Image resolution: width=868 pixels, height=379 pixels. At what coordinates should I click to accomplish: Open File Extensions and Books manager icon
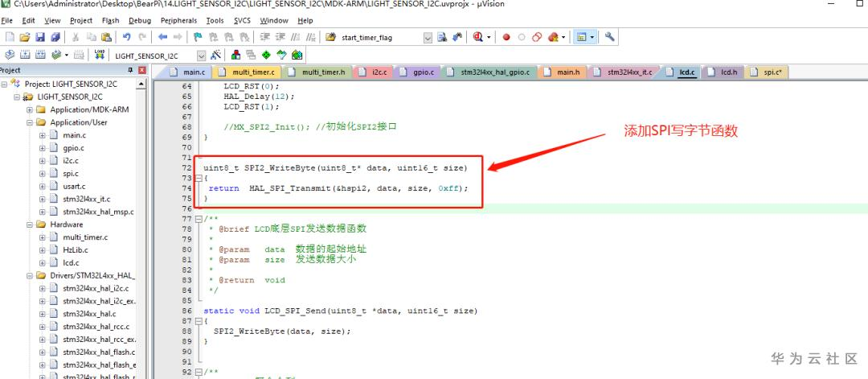click(235, 55)
